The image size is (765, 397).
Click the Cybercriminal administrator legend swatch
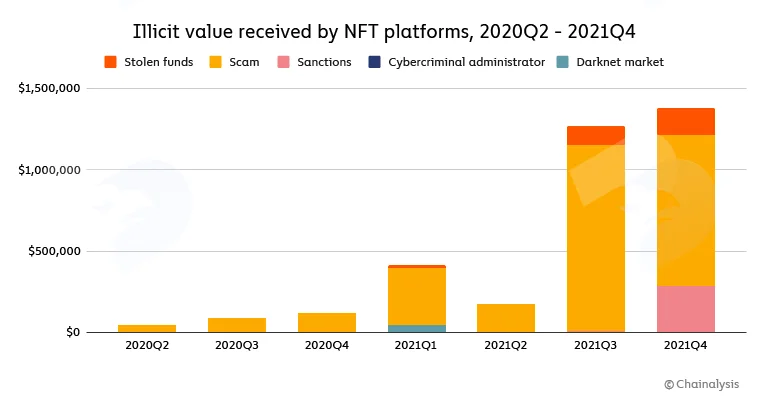tap(374, 62)
